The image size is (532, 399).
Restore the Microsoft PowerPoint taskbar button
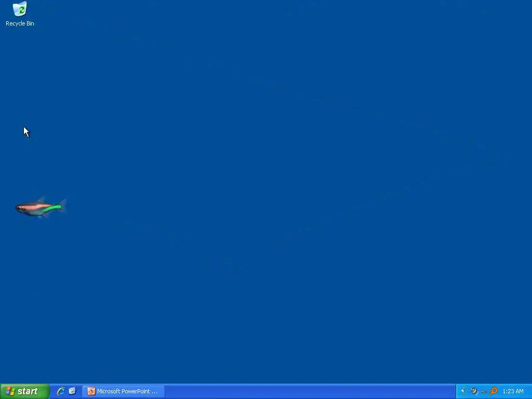(123, 391)
